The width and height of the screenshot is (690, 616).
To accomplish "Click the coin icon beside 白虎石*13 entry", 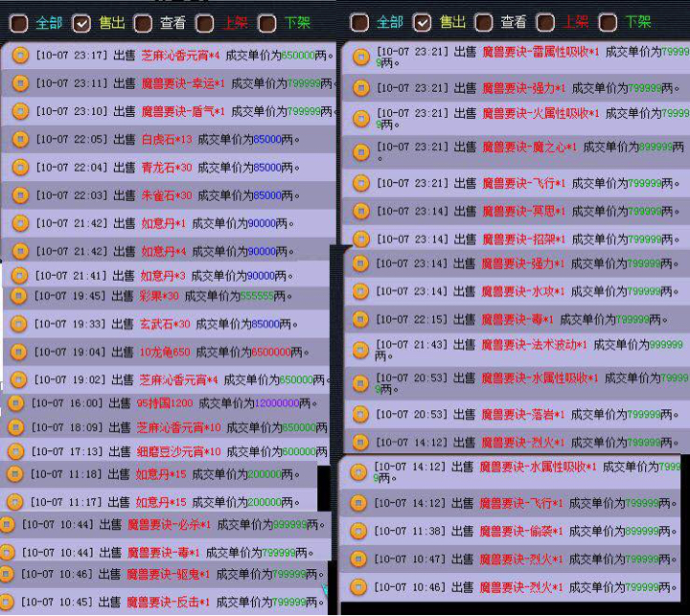I will [19, 140].
